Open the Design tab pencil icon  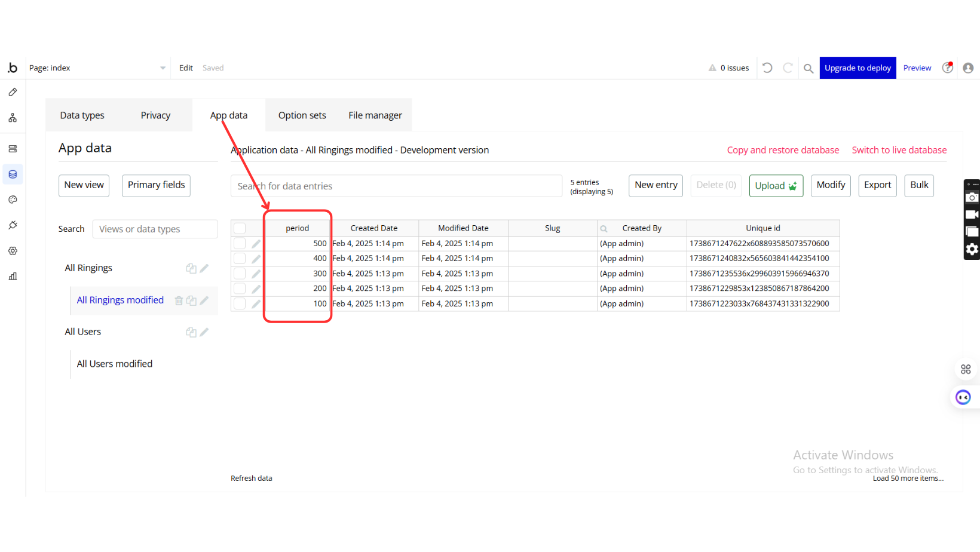click(x=13, y=92)
